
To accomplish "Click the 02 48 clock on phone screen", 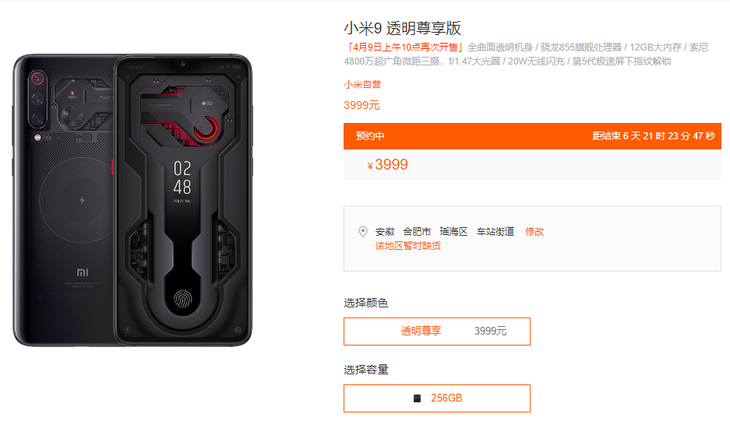I will (182, 178).
